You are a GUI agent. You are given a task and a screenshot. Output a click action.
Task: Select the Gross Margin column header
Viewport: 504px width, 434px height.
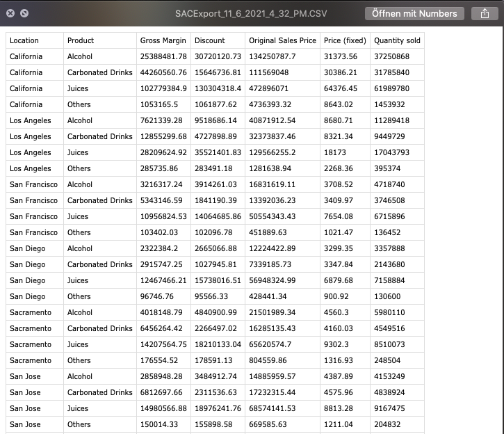[163, 40]
